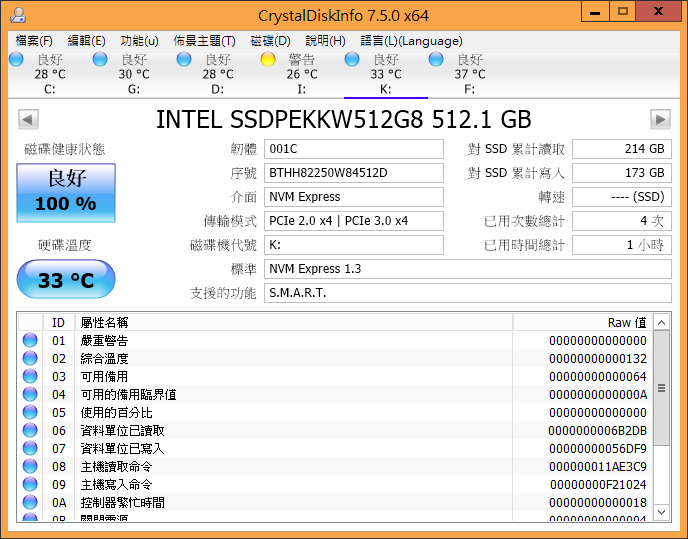This screenshot has width=688, height=539.
Task: Click rotation rate value ---- (SSD)
Action: tap(622, 197)
